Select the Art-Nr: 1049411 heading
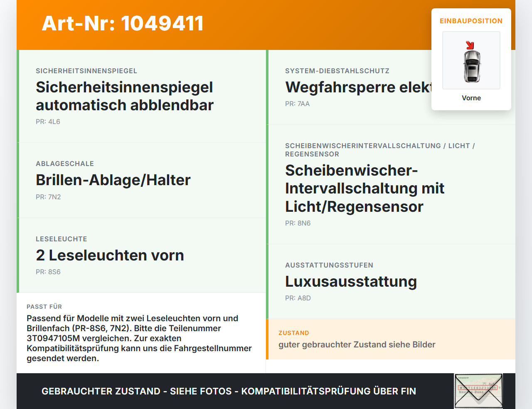This screenshot has width=532, height=409. tap(123, 23)
